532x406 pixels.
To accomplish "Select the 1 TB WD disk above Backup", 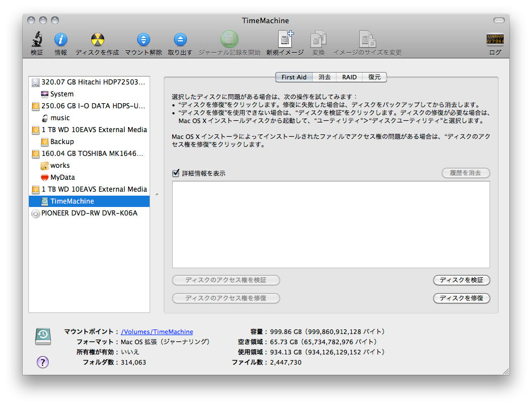I will click(x=89, y=130).
